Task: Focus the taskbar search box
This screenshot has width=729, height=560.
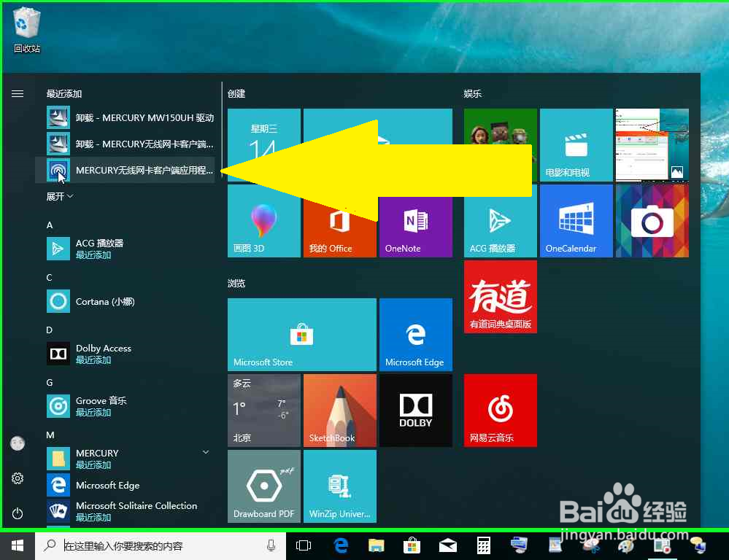Action: point(161,546)
